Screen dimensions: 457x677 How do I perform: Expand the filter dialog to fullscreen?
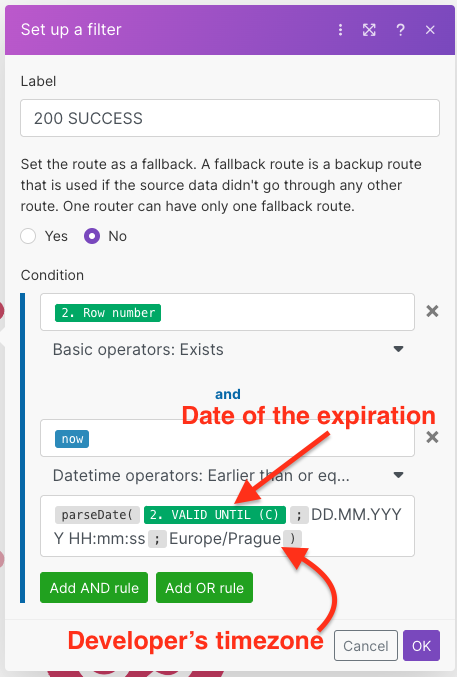(x=369, y=30)
